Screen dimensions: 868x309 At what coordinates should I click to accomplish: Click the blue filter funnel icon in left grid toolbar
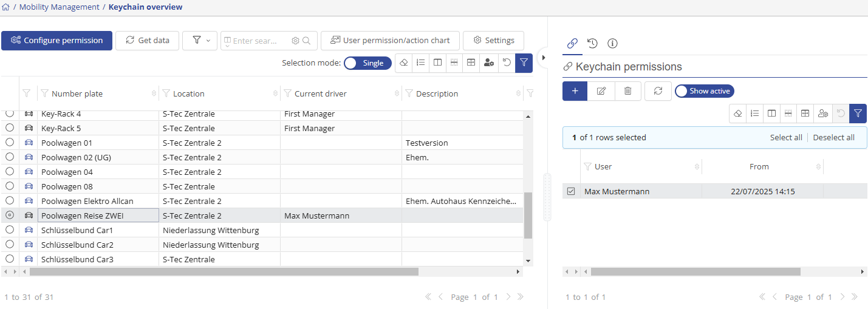(x=524, y=63)
